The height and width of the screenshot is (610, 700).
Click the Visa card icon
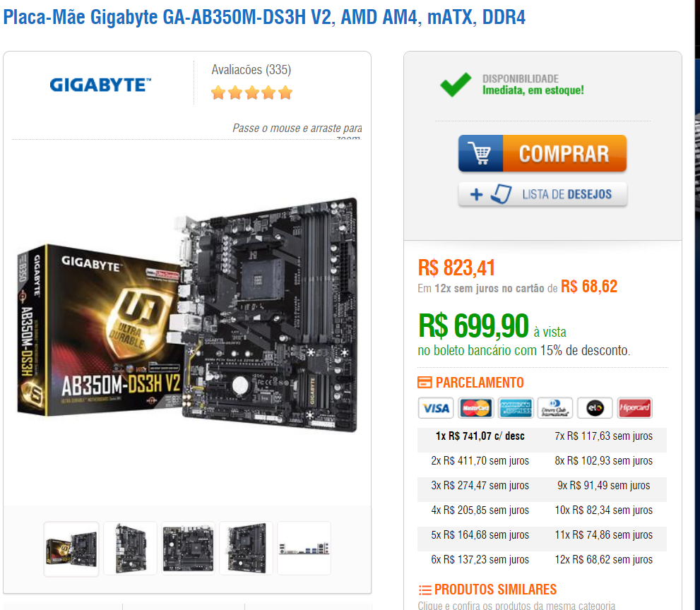tap(436, 408)
